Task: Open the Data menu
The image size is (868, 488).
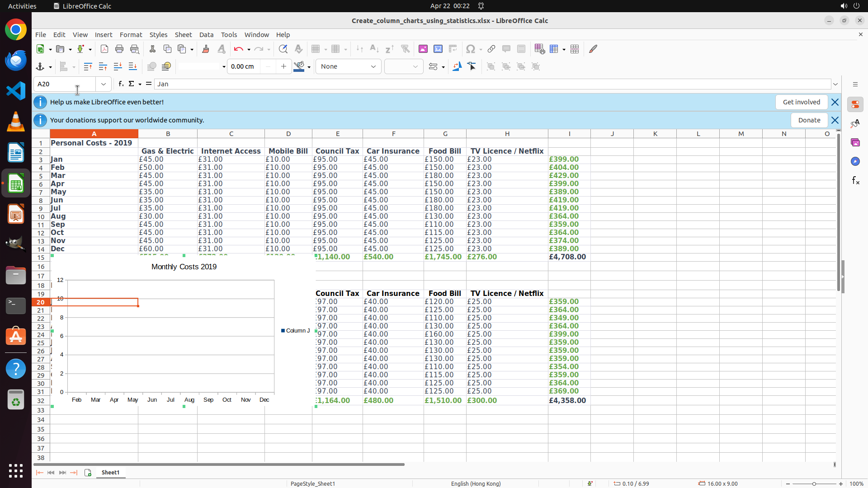Action: (206, 35)
